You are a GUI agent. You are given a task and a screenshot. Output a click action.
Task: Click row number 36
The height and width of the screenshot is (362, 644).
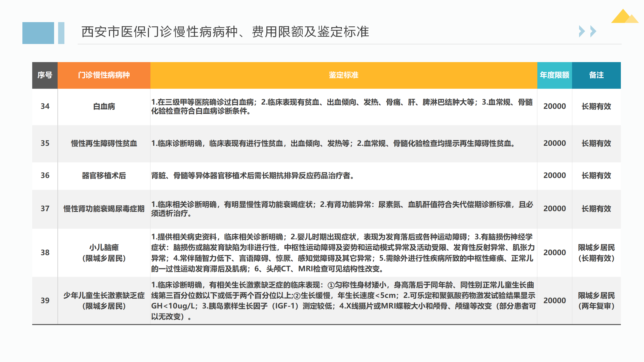pos(45,175)
